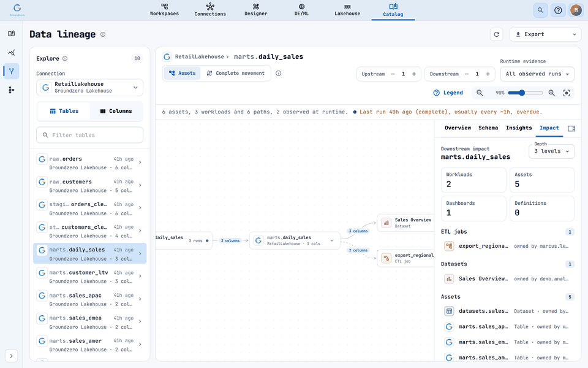Open the hierarchy tree sidebar icon
Screen dimensions: 588x368
coord(11,90)
